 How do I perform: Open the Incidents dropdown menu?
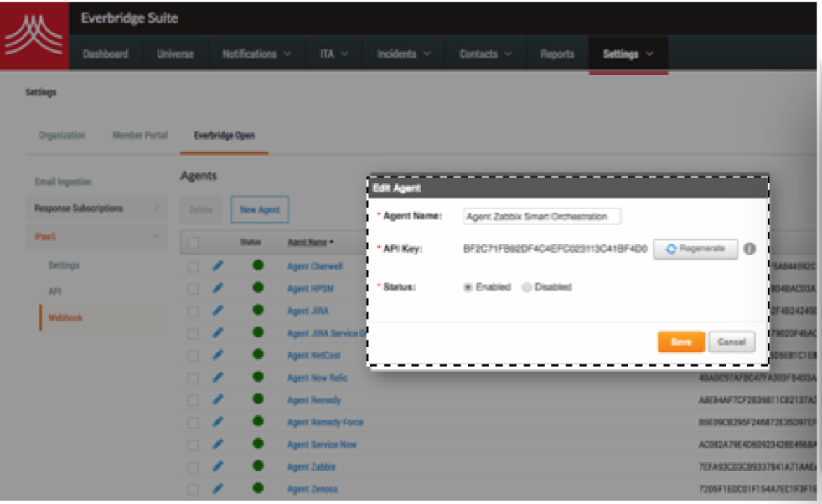pos(404,54)
